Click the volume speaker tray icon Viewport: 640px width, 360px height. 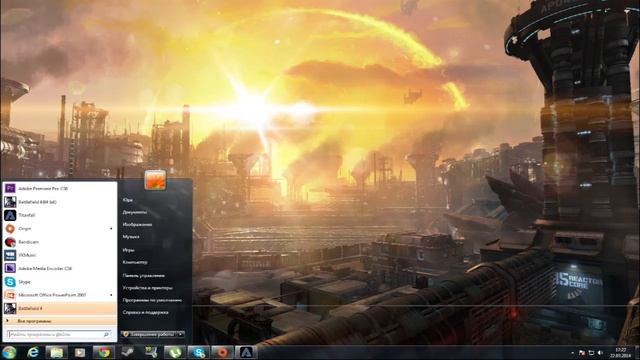pyautogui.click(x=600, y=353)
